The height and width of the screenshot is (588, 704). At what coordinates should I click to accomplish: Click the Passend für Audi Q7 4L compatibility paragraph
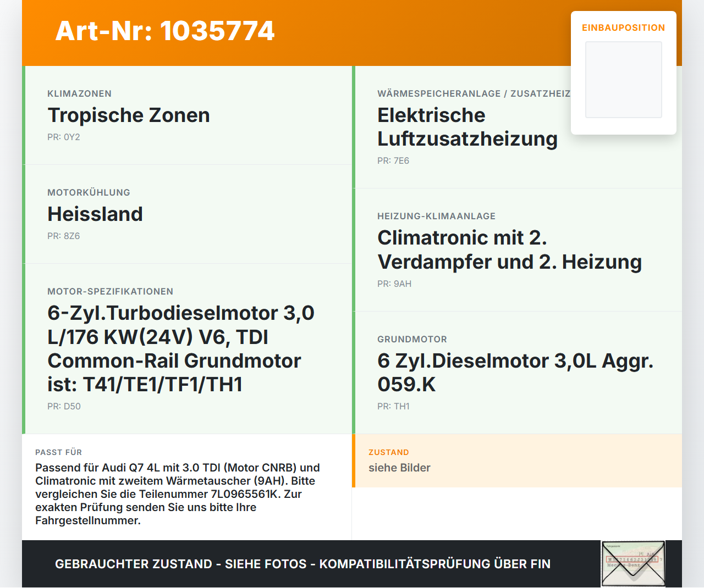(x=178, y=494)
